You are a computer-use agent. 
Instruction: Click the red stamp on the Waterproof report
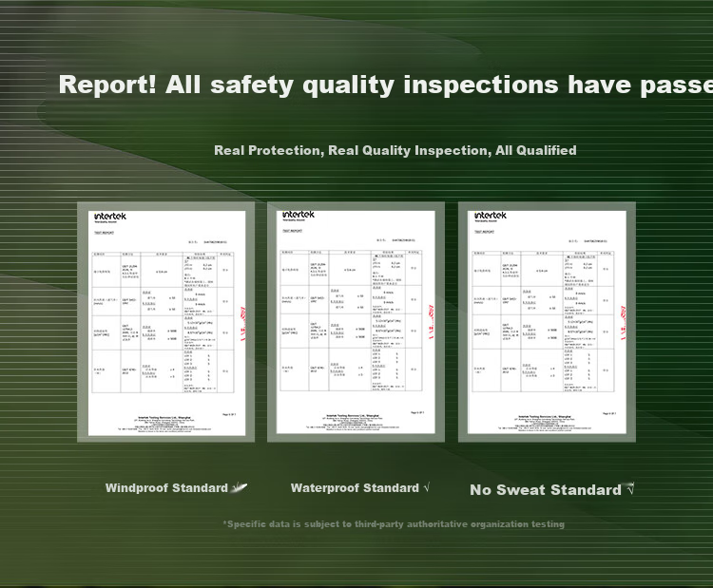(431, 322)
